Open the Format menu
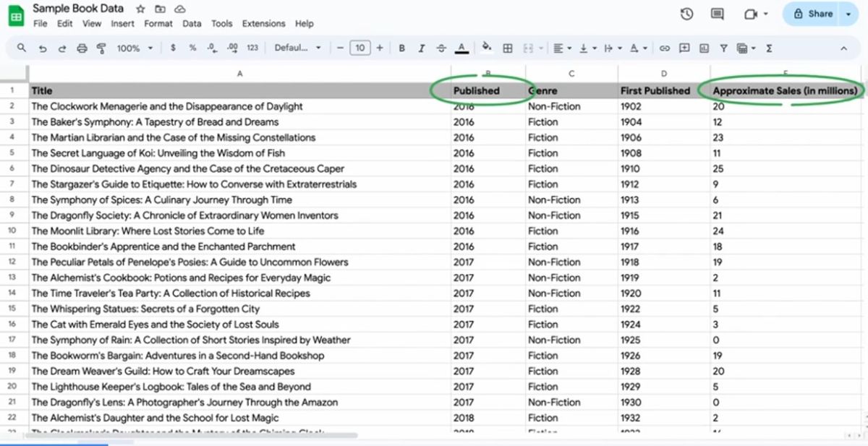 tap(158, 23)
